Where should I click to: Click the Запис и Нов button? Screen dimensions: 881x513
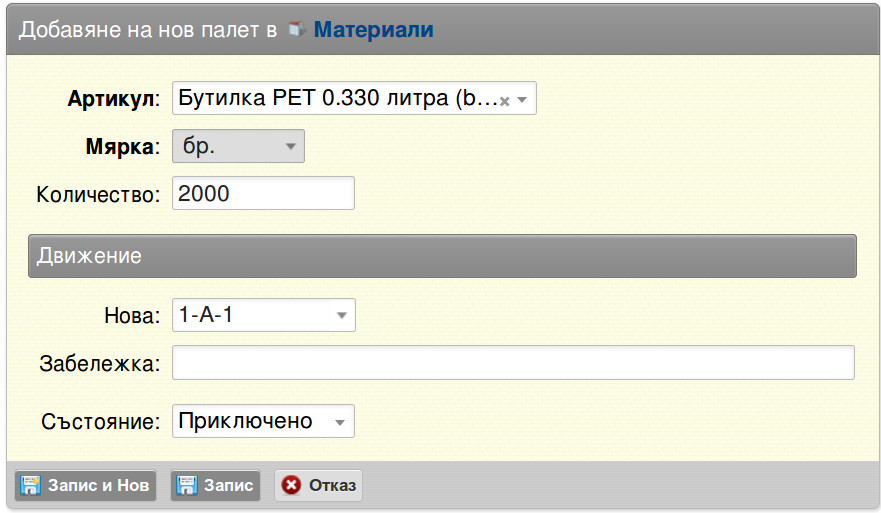coord(85,485)
